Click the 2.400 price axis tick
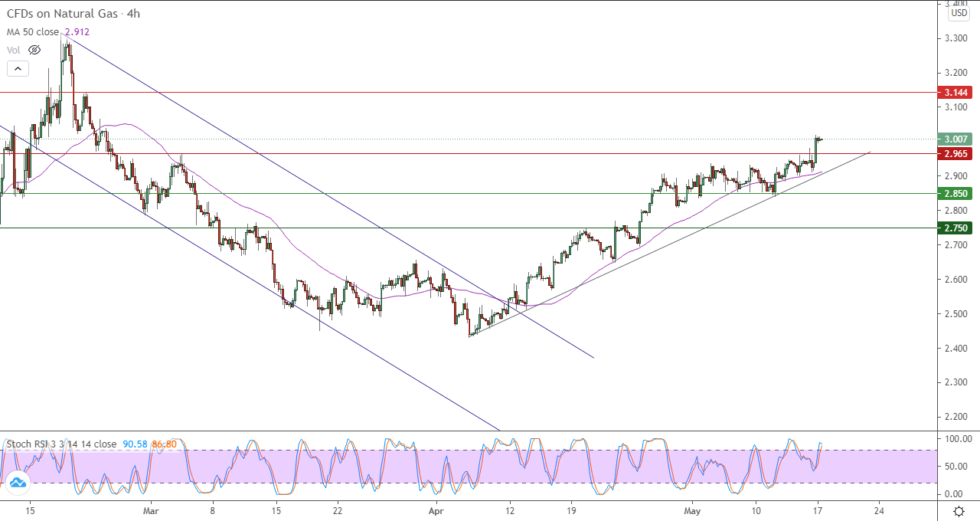Viewport: 980px width, 521px height. coord(956,348)
